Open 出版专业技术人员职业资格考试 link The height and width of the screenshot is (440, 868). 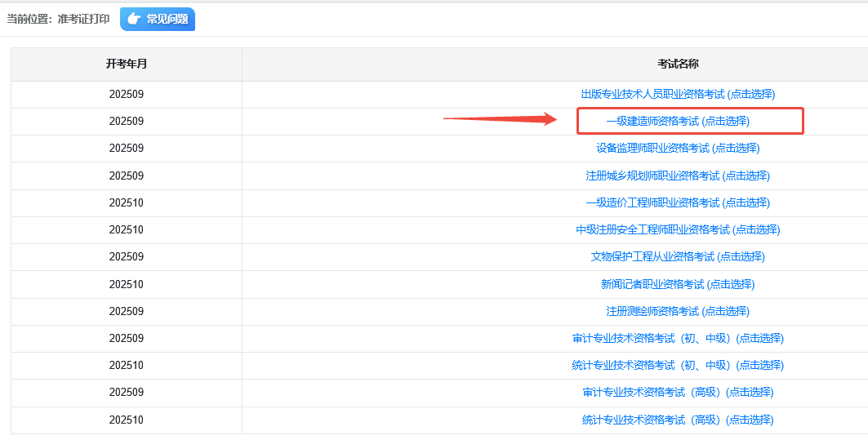[678, 94]
